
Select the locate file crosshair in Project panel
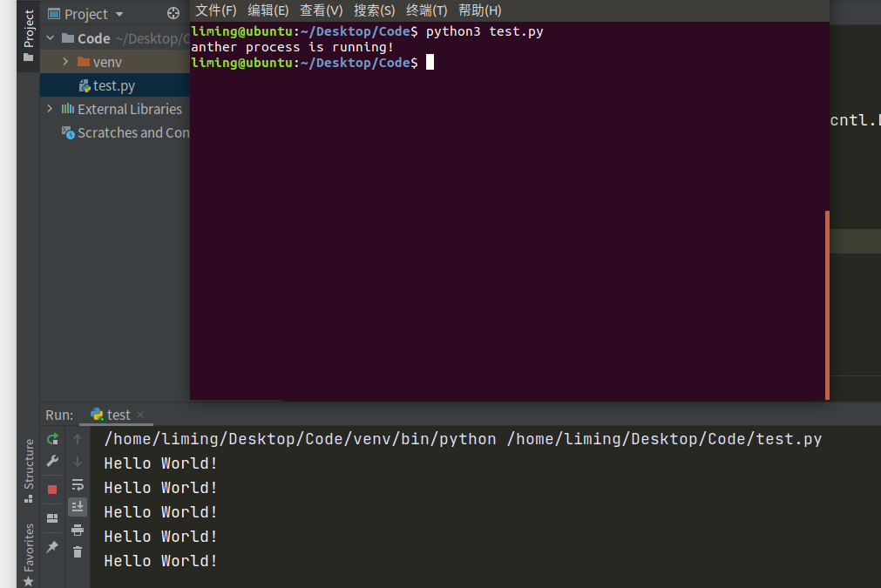[x=173, y=13]
